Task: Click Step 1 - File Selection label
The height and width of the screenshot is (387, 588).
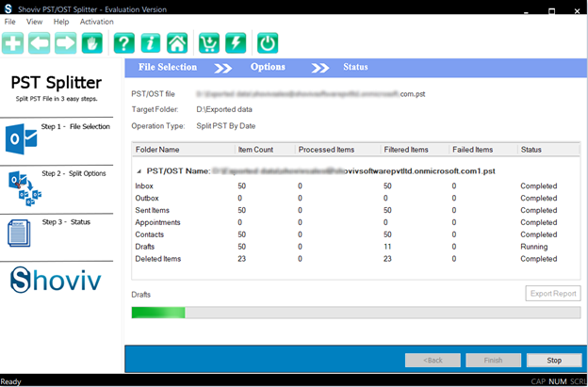Action: 75,127
